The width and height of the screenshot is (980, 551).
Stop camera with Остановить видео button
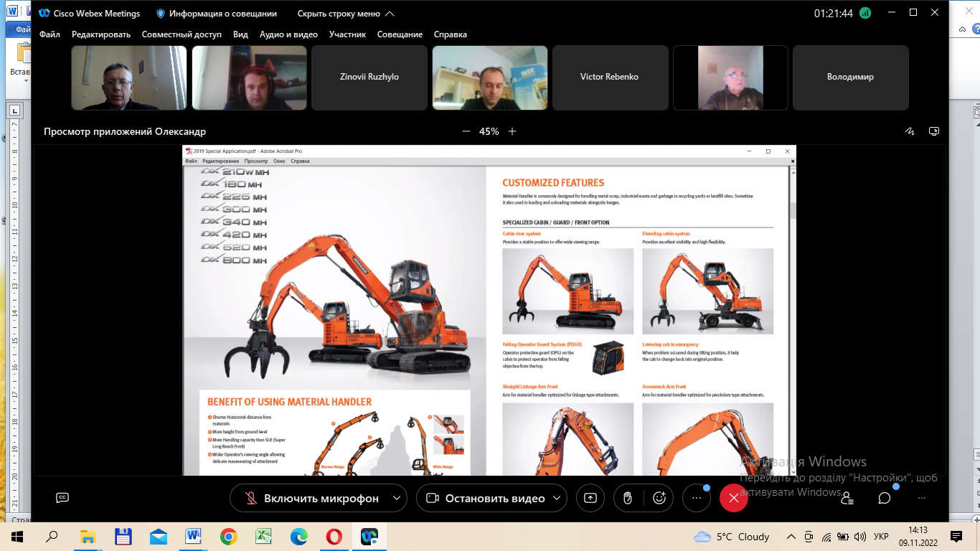click(x=486, y=498)
